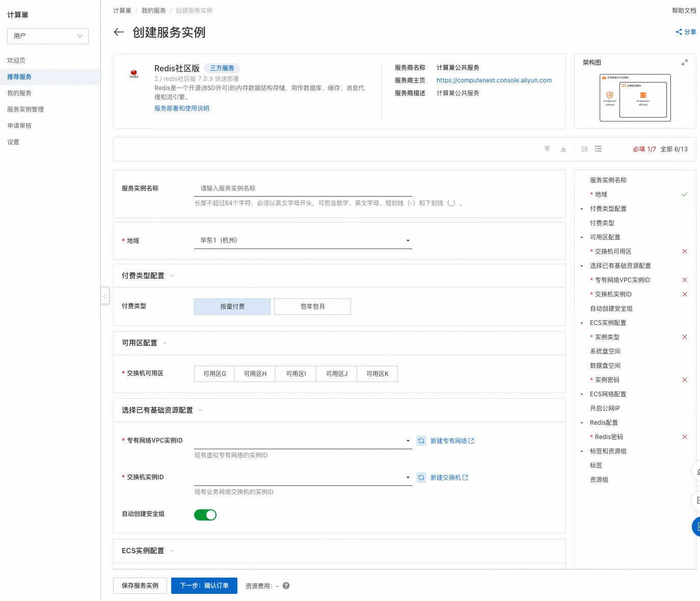Open 服务实例管理 in the sidebar
Image resolution: width=700 pixels, height=601 pixels.
point(50,110)
